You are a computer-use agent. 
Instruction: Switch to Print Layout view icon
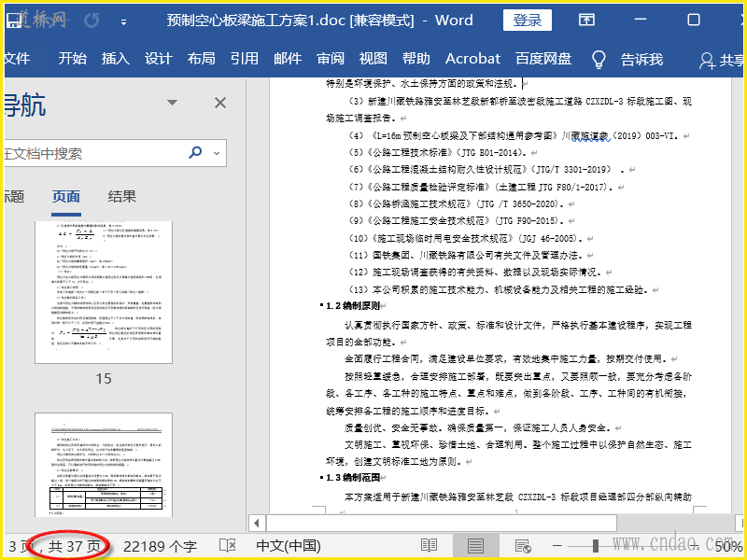(x=475, y=546)
